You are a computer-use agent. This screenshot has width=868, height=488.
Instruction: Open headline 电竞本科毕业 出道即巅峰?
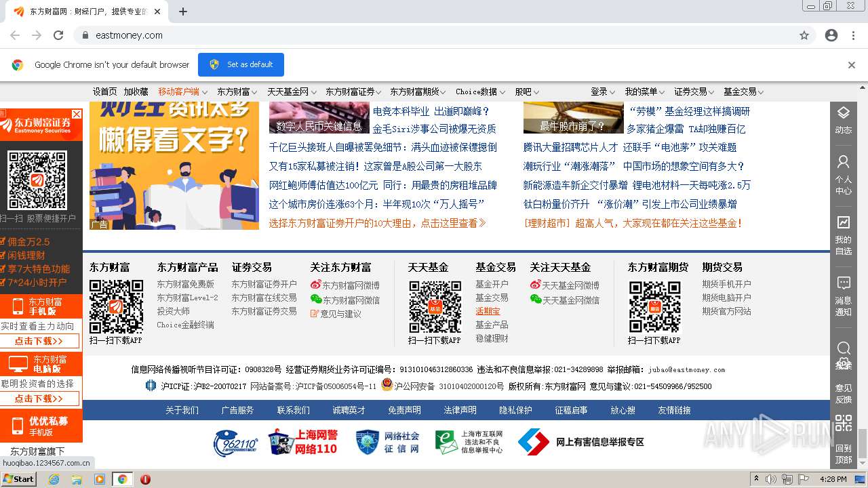[x=431, y=111]
